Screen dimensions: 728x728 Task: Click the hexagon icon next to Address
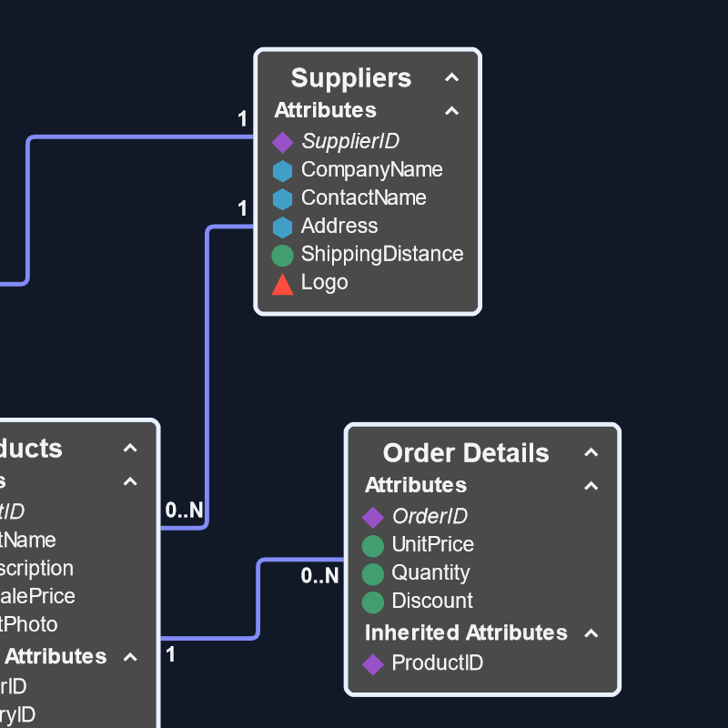pos(282,227)
